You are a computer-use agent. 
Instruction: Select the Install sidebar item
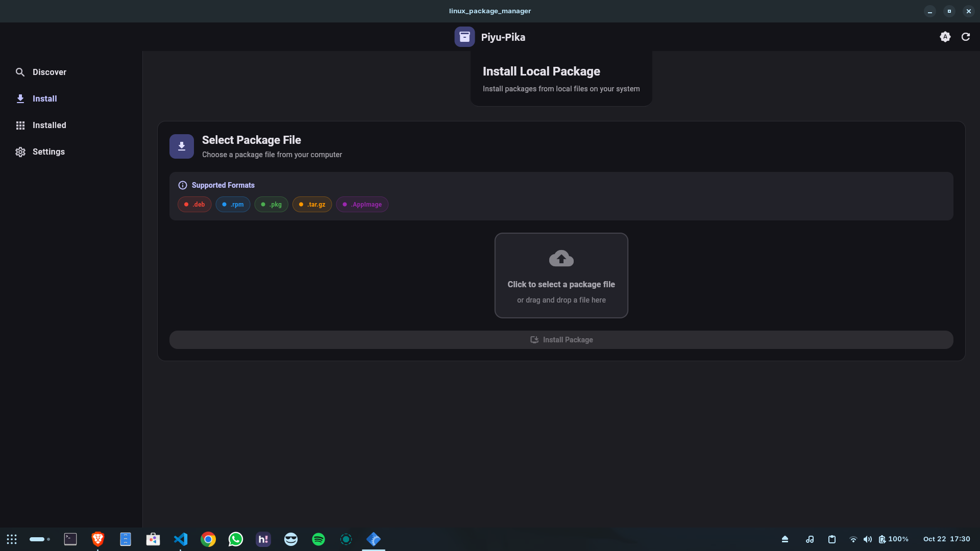point(44,98)
